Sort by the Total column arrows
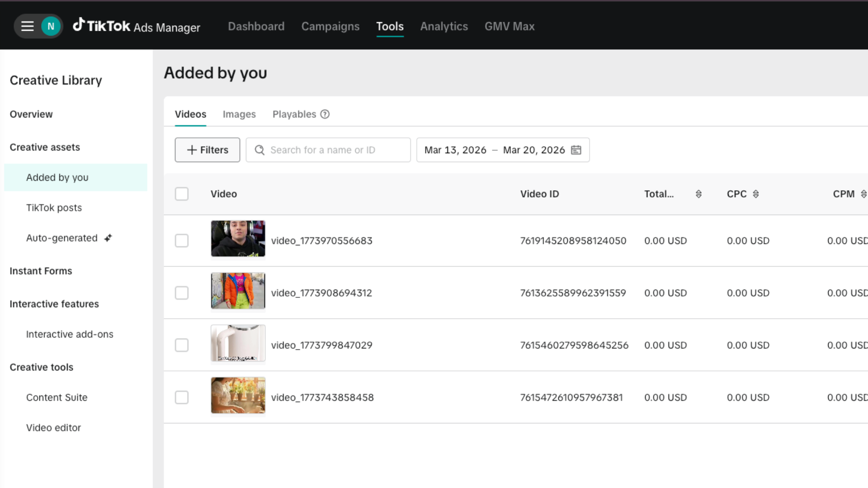 coord(698,194)
